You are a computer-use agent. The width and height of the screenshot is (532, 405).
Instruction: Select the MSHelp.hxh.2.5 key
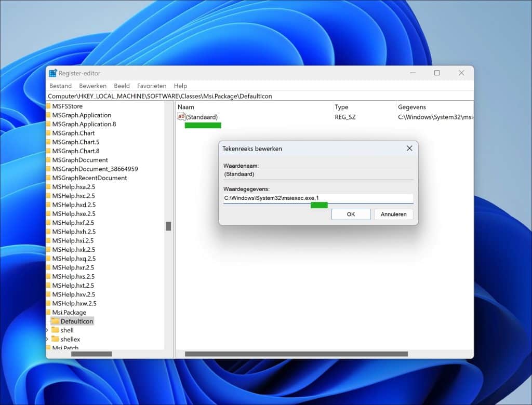[x=74, y=232]
